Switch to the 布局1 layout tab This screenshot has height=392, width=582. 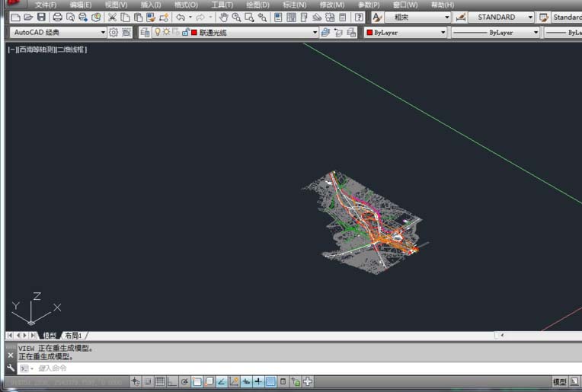[x=73, y=335]
